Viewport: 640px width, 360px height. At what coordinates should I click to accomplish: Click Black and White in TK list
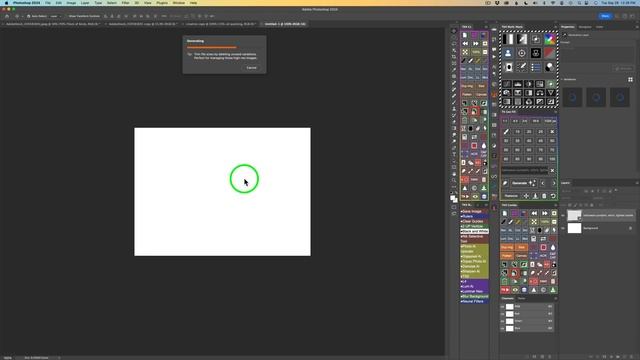point(475,231)
